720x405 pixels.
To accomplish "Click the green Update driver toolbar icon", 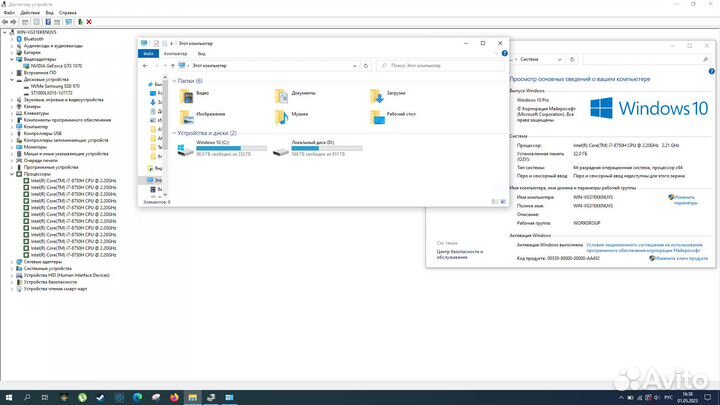I will (x=80, y=22).
